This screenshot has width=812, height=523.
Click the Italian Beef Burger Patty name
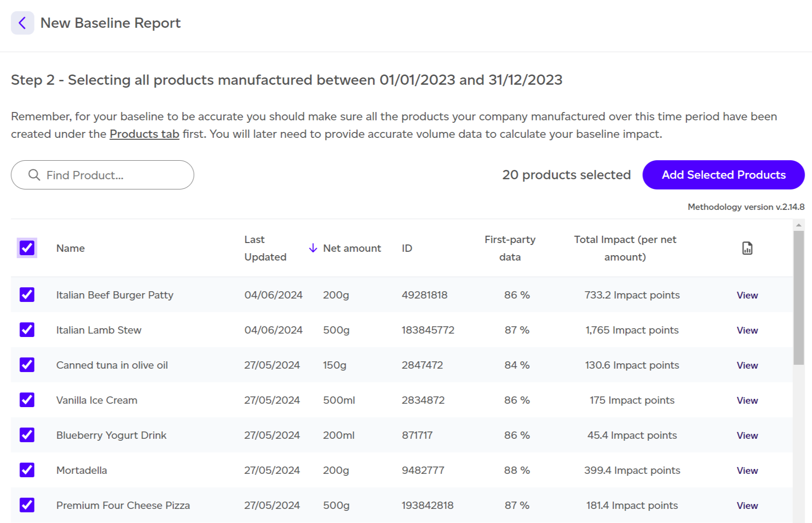[x=115, y=295]
